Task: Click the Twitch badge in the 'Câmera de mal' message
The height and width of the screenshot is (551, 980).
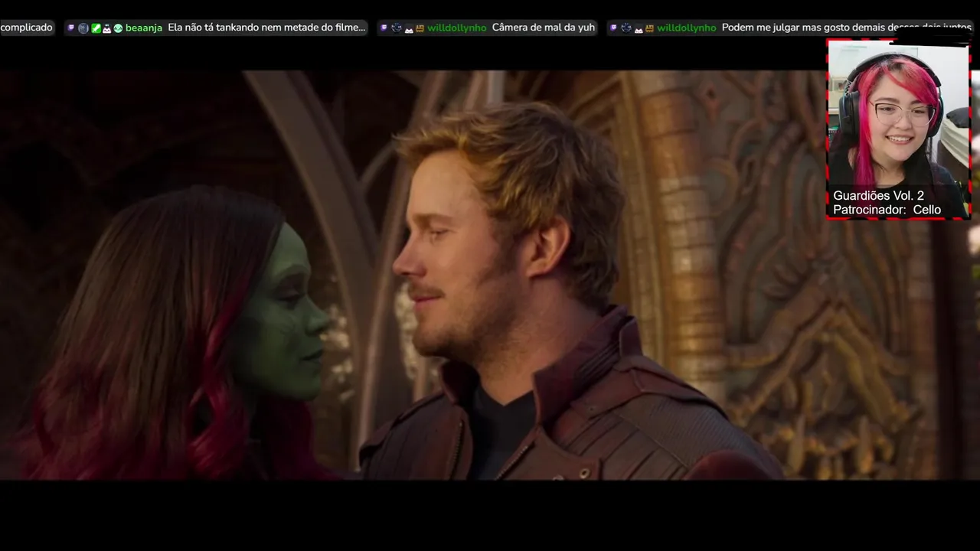Action: [x=384, y=28]
